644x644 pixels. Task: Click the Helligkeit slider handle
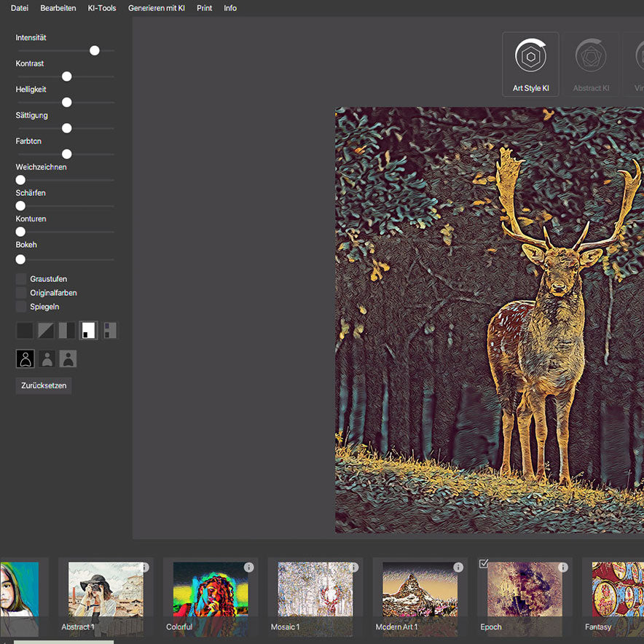(66, 102)
